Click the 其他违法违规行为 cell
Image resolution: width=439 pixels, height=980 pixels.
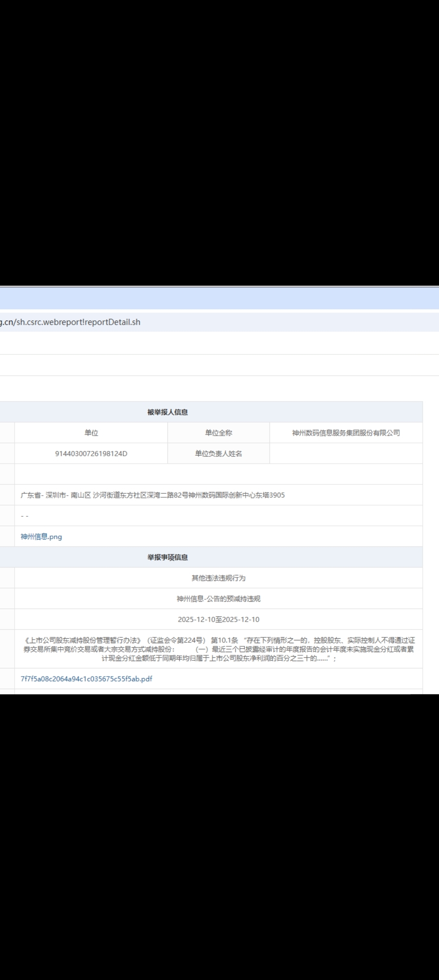coord(219,578)
